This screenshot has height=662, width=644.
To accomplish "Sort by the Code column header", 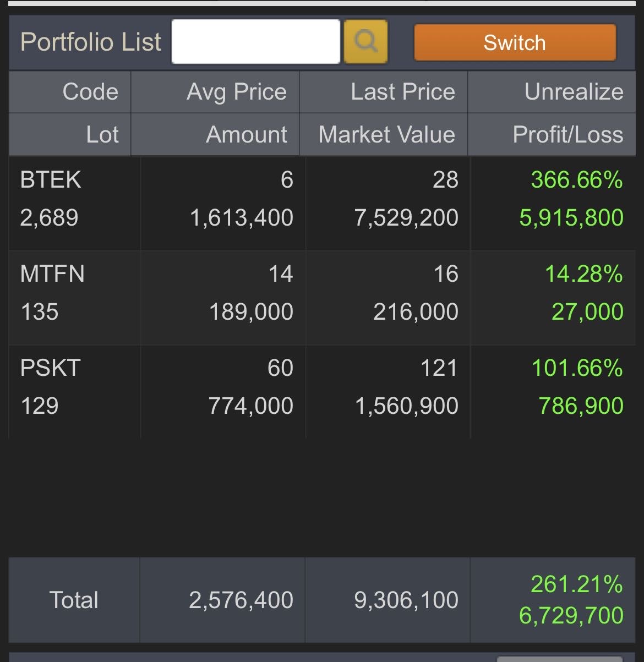I will tap(90, 92).
